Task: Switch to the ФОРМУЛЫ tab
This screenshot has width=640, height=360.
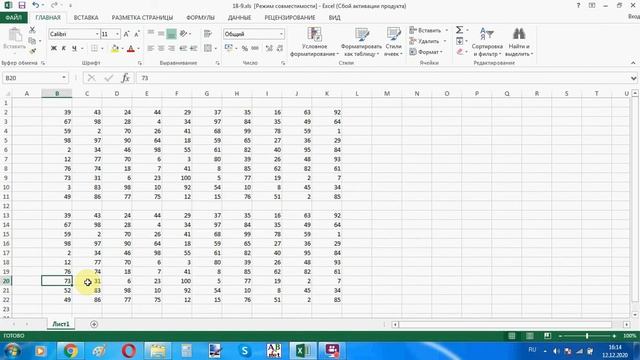Action: (x=200, y=18)
